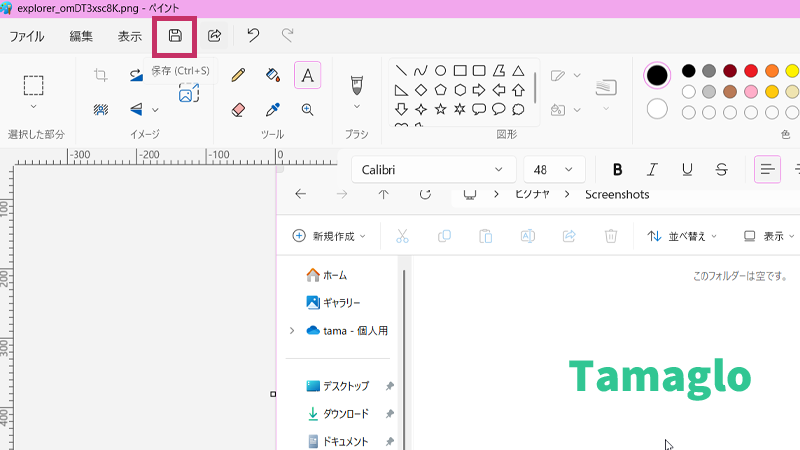Choose the red color swatch
800x450 pixels.
click(753, 71)
